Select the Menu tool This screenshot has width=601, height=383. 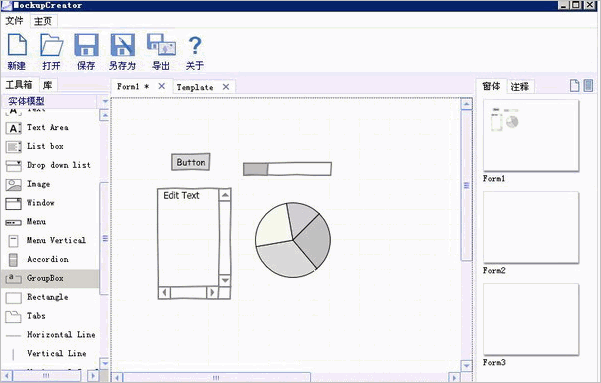[x=50, y=222]
